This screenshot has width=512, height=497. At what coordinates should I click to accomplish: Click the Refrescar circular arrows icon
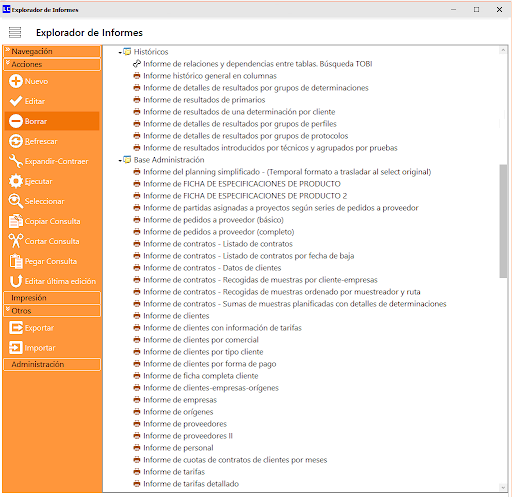point(16,141)
